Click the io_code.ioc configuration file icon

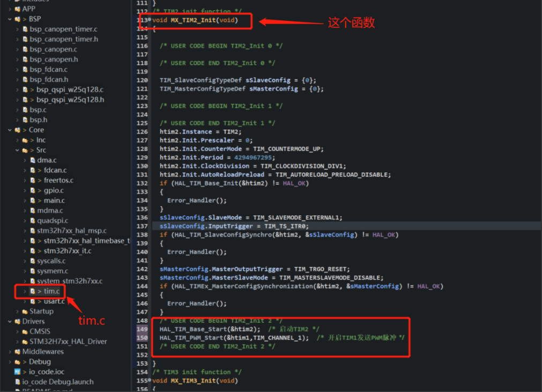[x=16, y=372]
